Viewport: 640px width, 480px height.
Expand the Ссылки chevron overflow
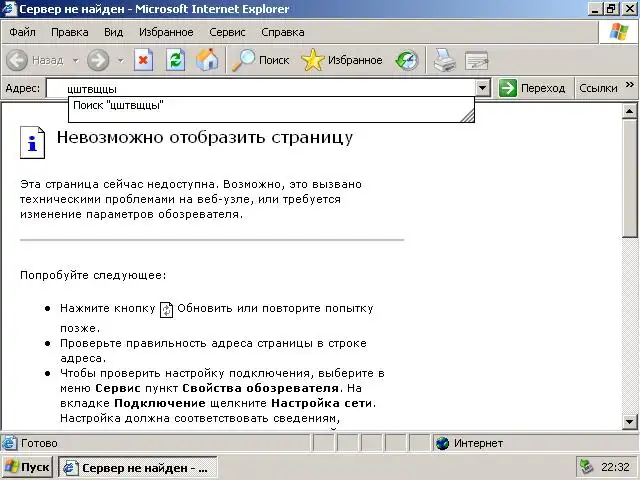630,84
